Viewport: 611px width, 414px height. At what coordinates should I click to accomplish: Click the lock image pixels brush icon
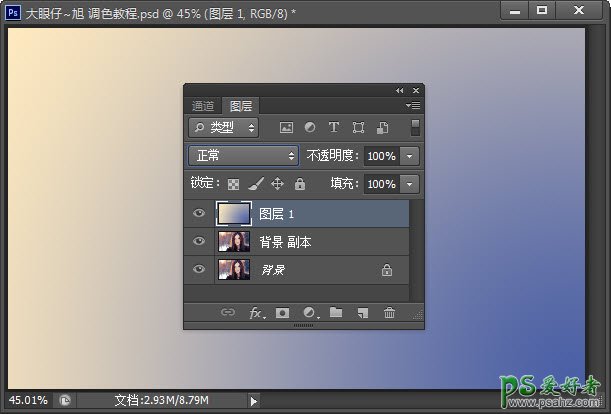click(255, 185)
